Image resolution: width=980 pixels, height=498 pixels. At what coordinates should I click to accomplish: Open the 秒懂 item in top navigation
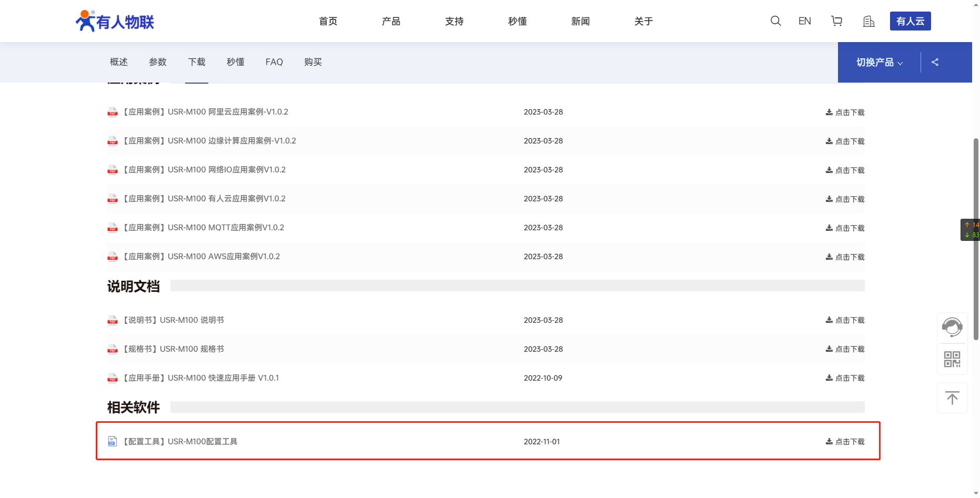pyautogui.click(x=518, y=21)
